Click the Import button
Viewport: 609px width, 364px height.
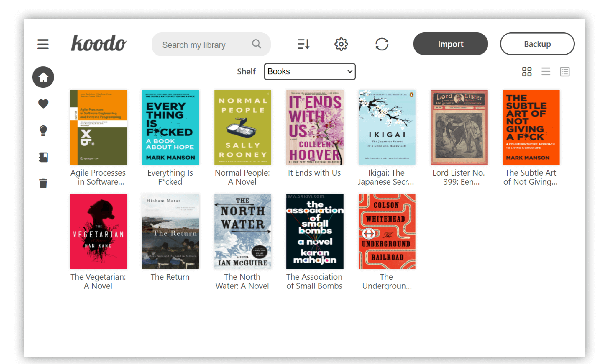pos(451,44)
